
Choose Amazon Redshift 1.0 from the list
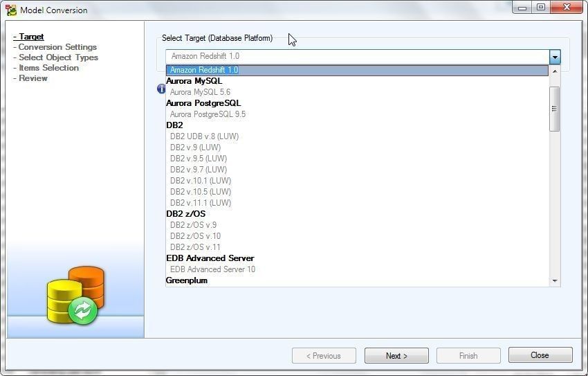pos(357,70)
